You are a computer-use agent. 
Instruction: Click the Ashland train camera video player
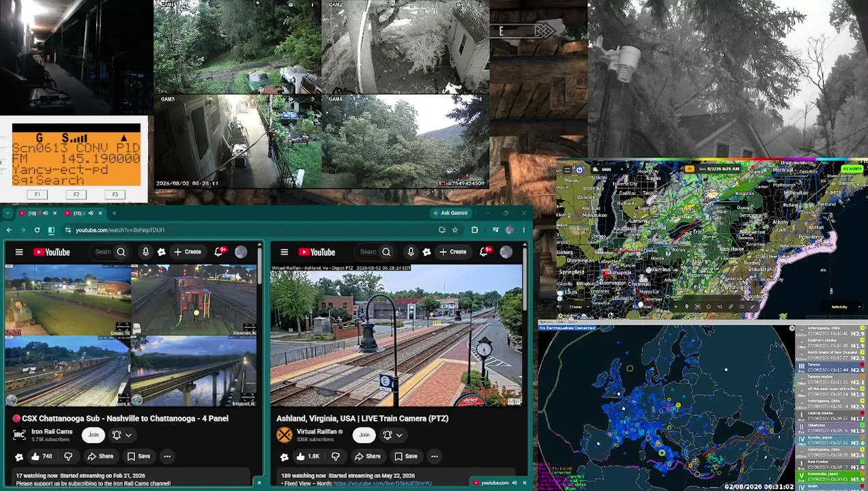[396, 336]
